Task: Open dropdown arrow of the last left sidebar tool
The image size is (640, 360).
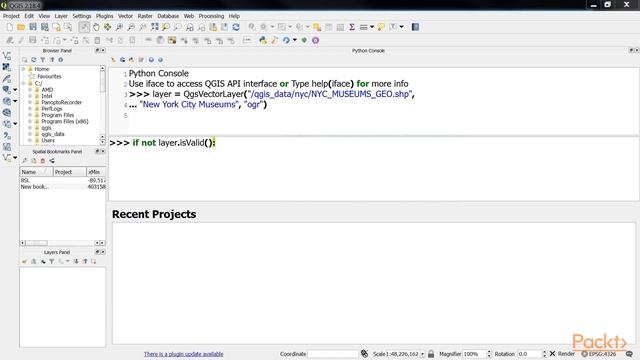Action: (15, 158)
